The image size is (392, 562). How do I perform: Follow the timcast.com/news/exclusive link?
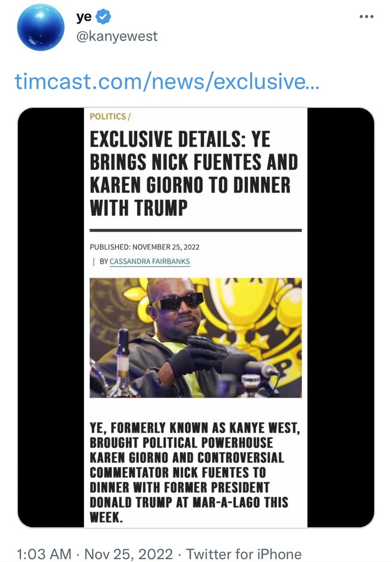click(167, 82)
